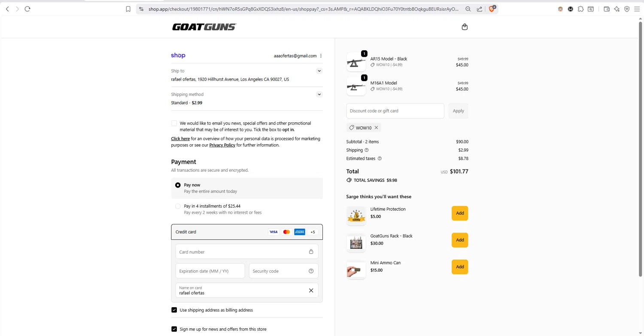The height and width of the screenshot is (336, 644).
Task: Click the security code help icon
Action: coord(311,271)
